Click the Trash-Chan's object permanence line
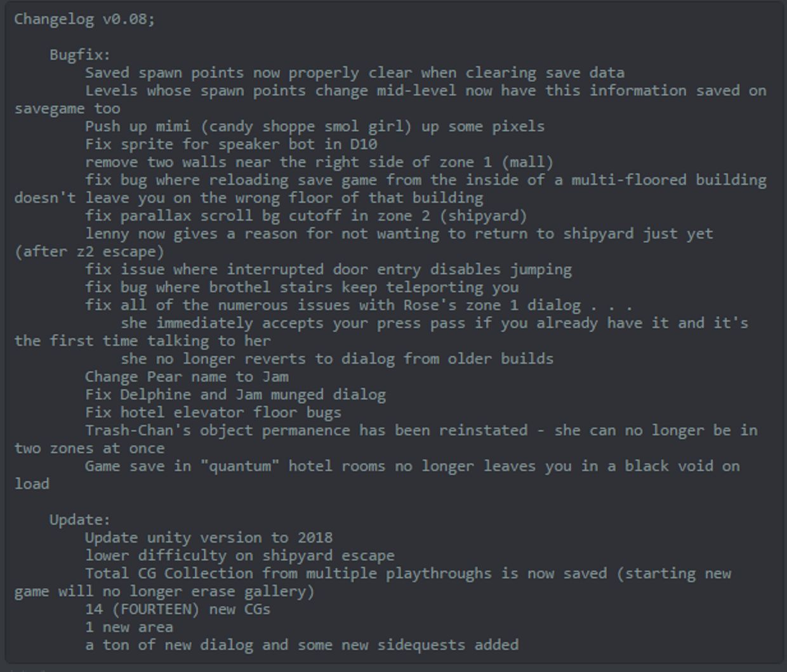The image size is (787, 672). [420, 430]
